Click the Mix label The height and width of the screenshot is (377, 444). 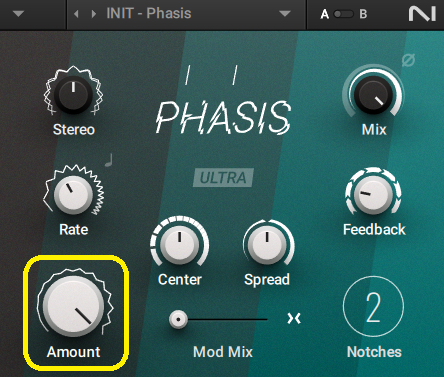pos(374,130)
